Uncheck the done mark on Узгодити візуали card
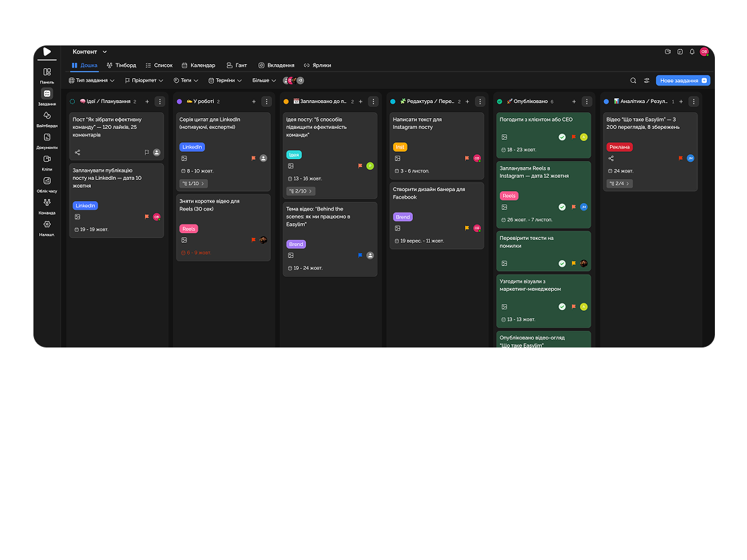Viewport: 747px width, 560px height. click(562, 307)
